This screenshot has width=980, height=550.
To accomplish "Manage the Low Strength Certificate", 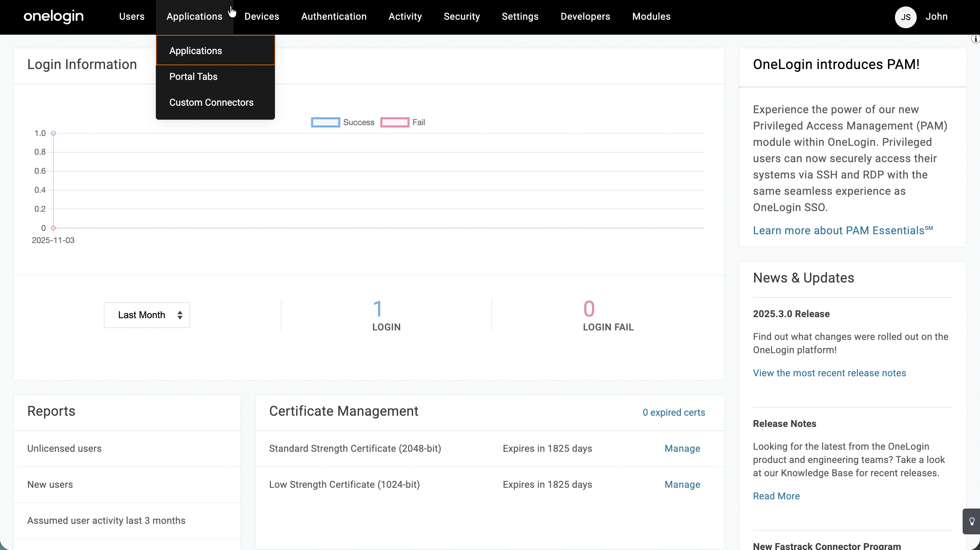I will click(682, 484).
